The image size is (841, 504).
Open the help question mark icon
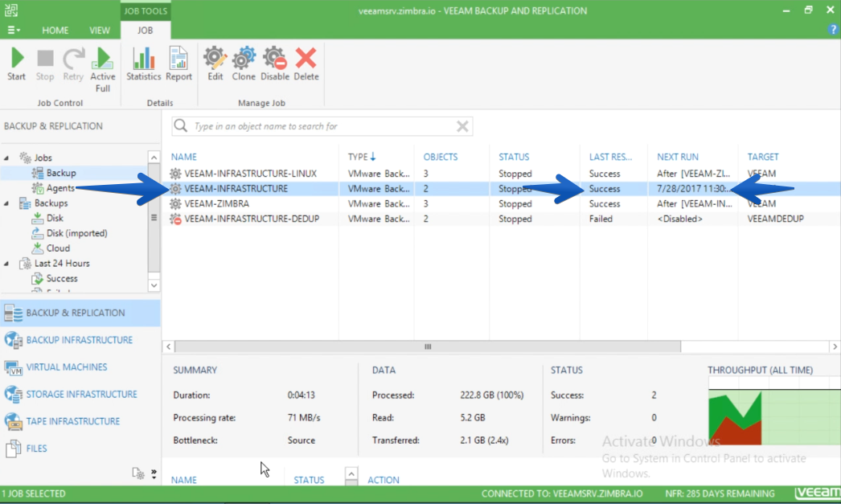[x=833, y=30]
